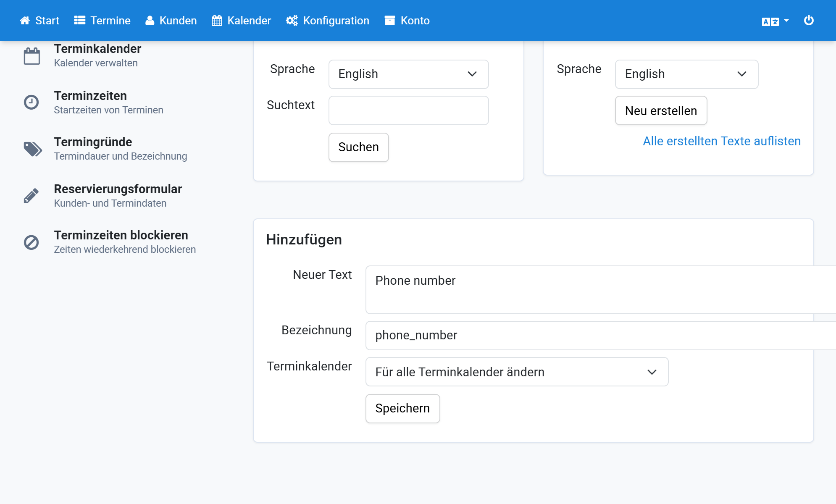Screen dimensions: 836x504
Task: Click the Termingründe tags icon
Action: [x=33, y=149]
